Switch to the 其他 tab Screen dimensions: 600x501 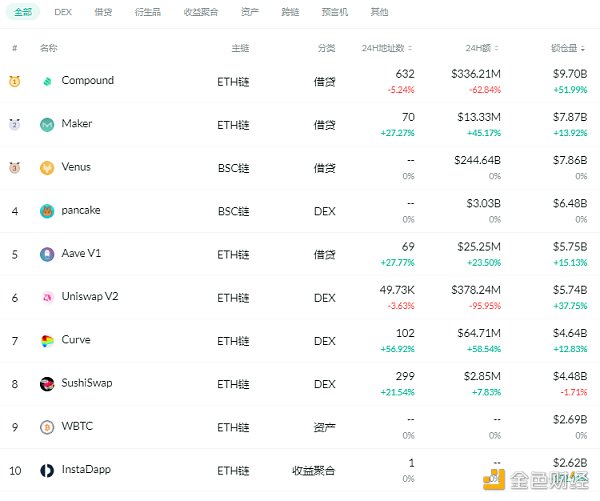379,12
